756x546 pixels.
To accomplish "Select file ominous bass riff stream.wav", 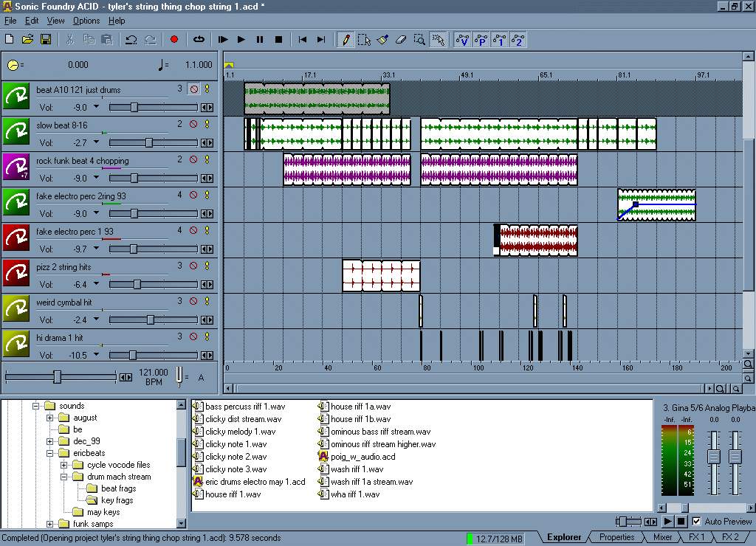I will pyautogui.click(x=380, y=432).
